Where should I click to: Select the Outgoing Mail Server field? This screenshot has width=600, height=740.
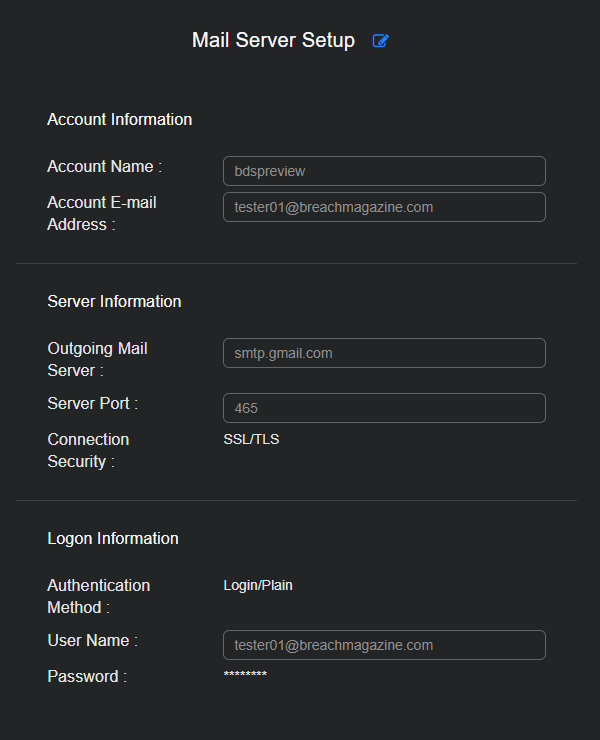pyautogui.click(x=384, y=353)
